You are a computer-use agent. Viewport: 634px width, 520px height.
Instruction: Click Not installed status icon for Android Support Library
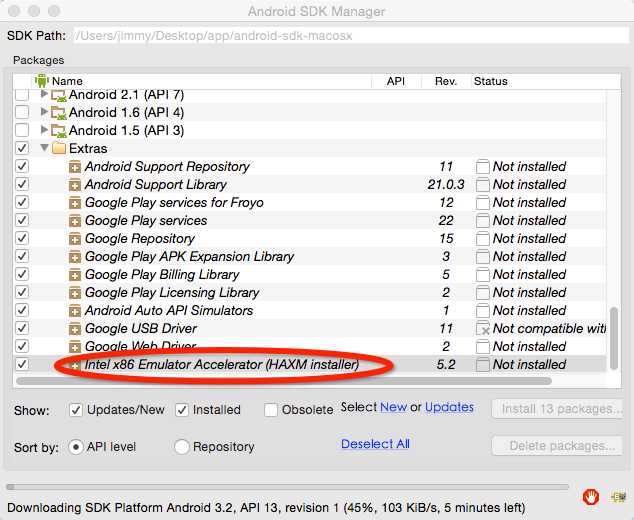click(x=482, y=185)
